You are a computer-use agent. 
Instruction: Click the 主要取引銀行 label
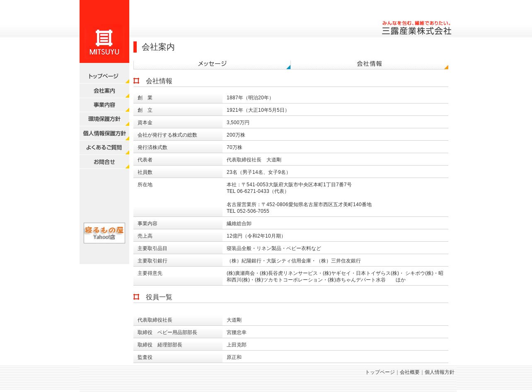point(152,261)
